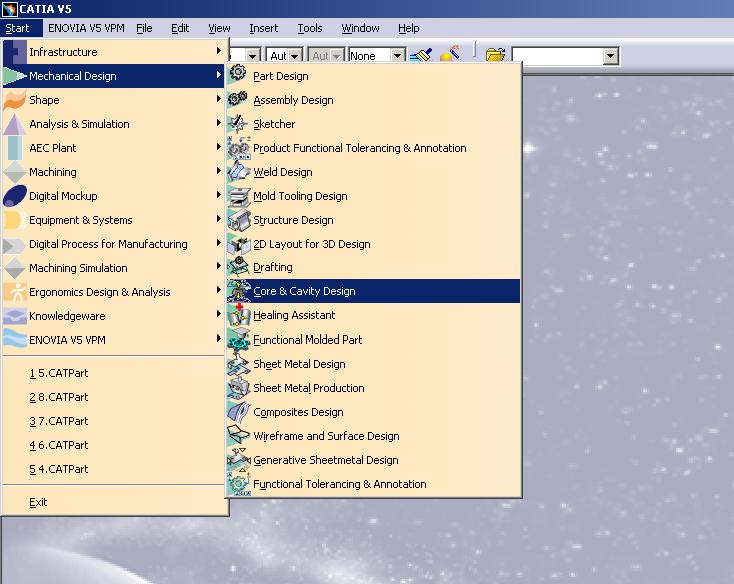The height and width of the screenshot is (584, 734).
Task: Open recent file 1 5.CATPart
Action: [114, 373]
